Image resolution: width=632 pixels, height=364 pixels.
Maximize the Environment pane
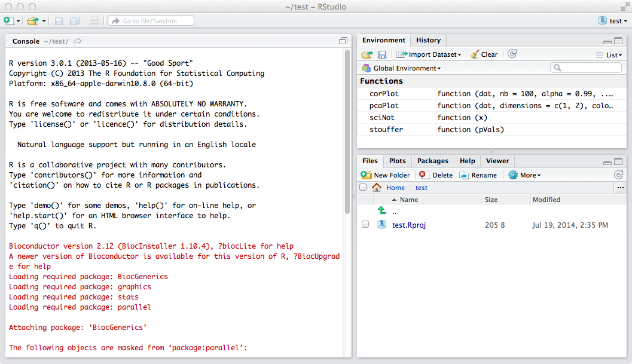(x=618, y=41)
